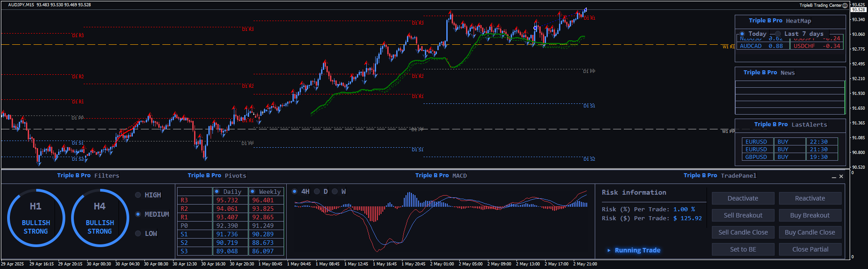Select Last 7 days in HeatMap
The image size is (868, 269).
[778, 34]
